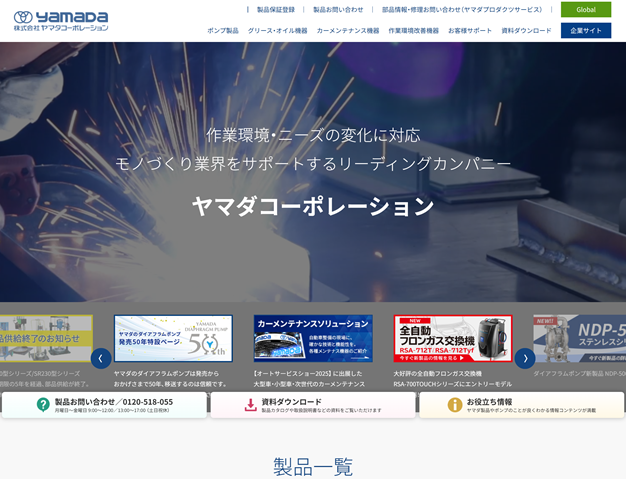
Task: Open the 企業サイト button
Action: 586,30
